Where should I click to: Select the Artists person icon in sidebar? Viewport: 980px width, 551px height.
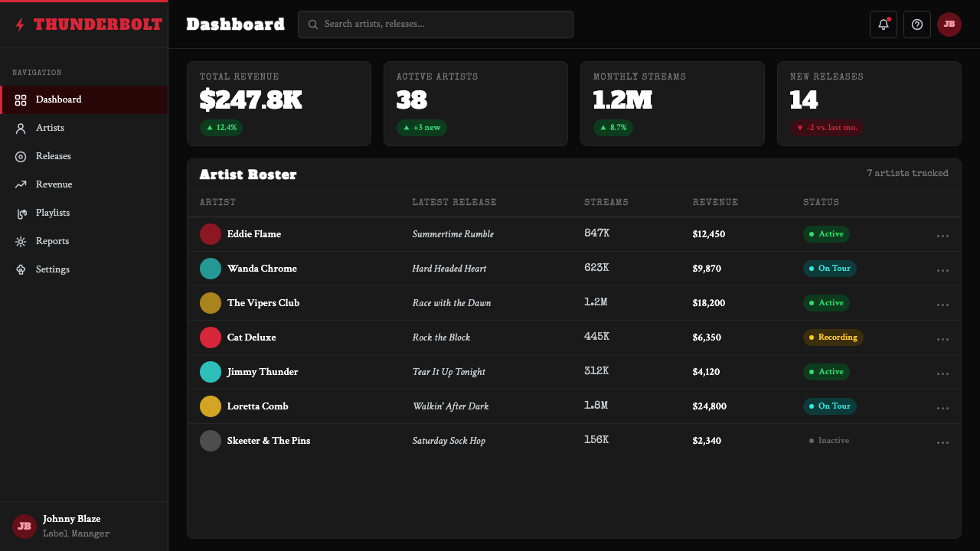point(21,128)
